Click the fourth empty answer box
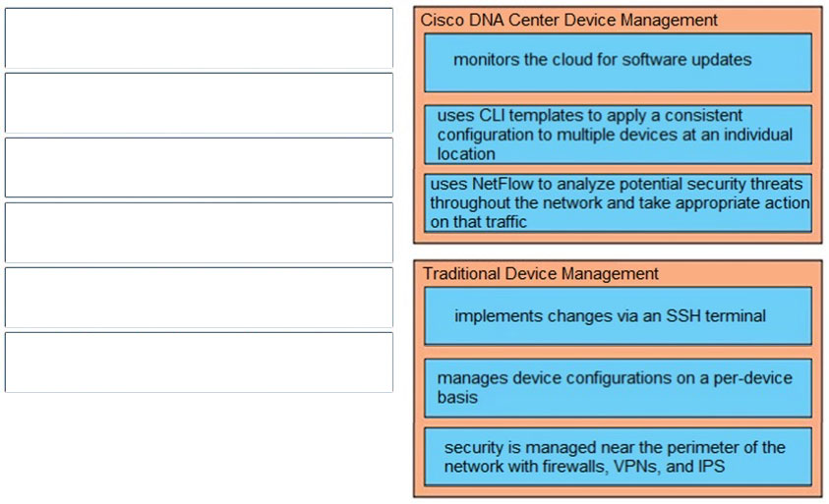Screen dimensions: 829x504 (x=199, y=233)
